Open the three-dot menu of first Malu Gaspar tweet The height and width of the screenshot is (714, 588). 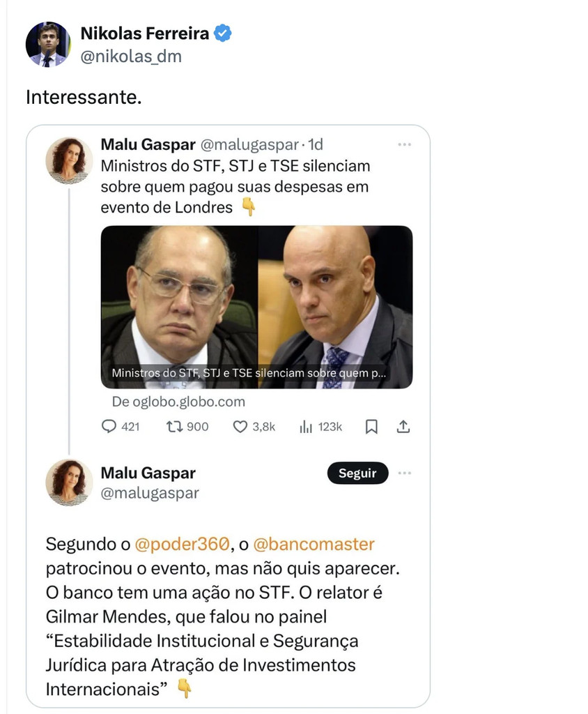[x=405, y=144]
